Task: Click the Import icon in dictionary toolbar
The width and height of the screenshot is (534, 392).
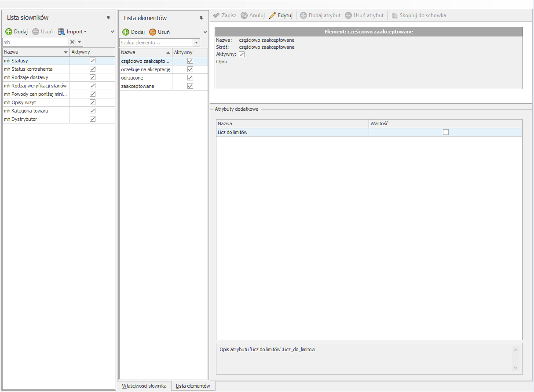Action: tap(62, 32)
